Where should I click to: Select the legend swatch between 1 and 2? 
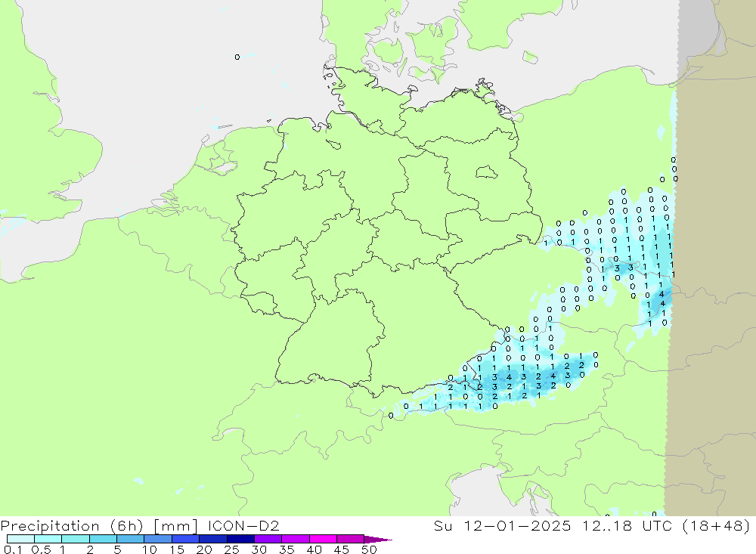point(76,539)
